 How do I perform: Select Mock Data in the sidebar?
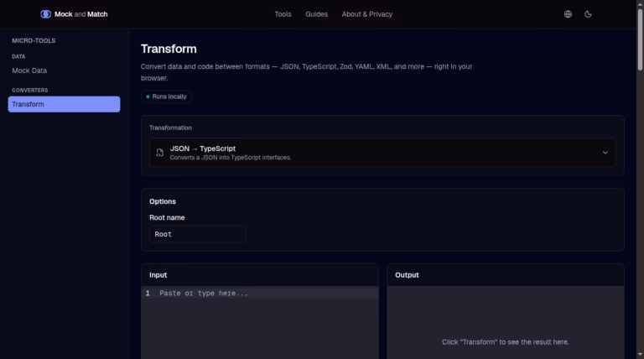pyautogui.click(x=29, y=70)
